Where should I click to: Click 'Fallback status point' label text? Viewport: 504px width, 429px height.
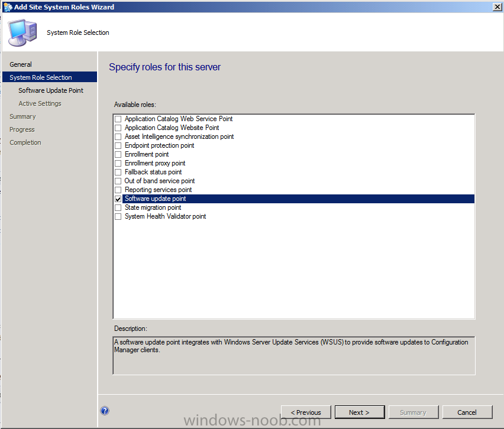pyautogui.click(x=153, y=172)
